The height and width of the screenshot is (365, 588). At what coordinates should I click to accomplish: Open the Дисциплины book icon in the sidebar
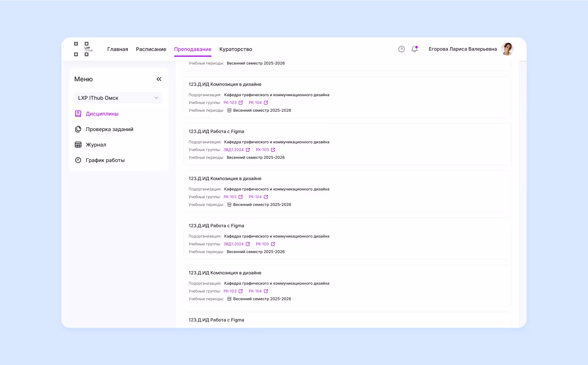click(78, 114)
